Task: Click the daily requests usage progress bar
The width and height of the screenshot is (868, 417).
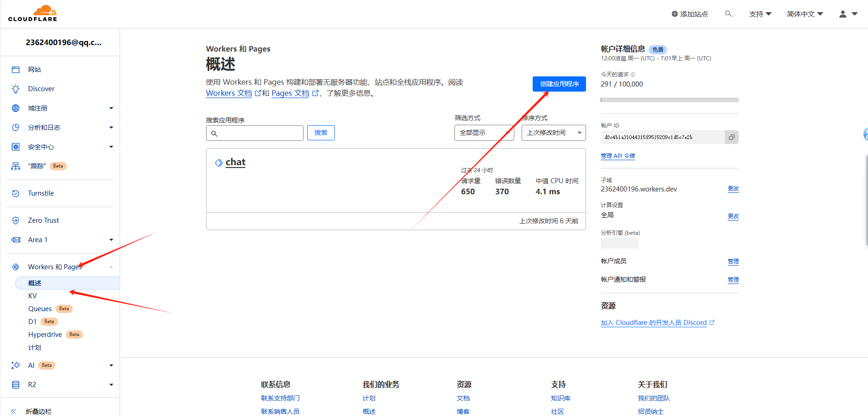Action: point(669,100)
